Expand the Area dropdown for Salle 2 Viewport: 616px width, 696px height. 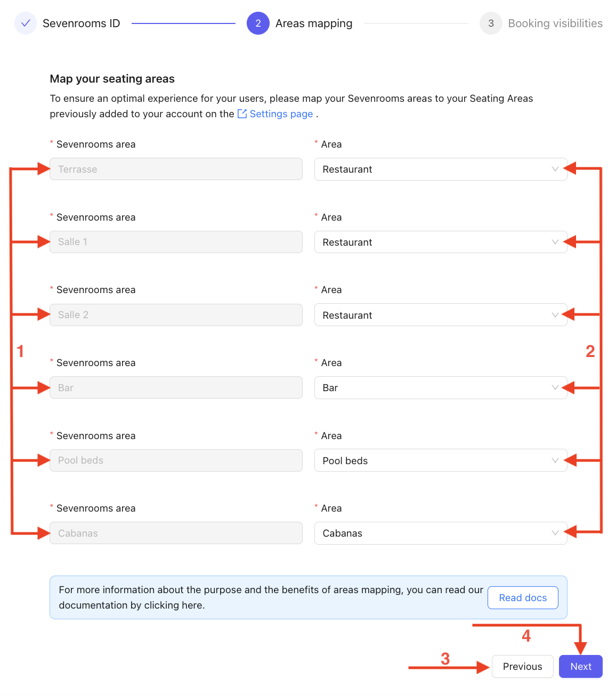[x=440, y=315]
